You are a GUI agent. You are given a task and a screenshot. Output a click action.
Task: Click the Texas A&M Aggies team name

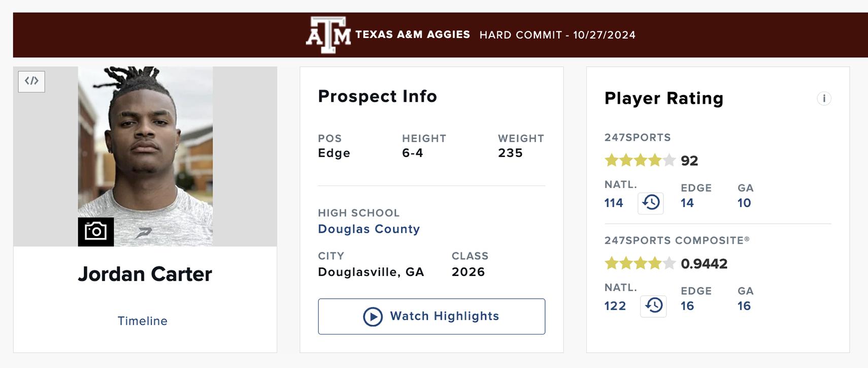click(x=412, y=35)
